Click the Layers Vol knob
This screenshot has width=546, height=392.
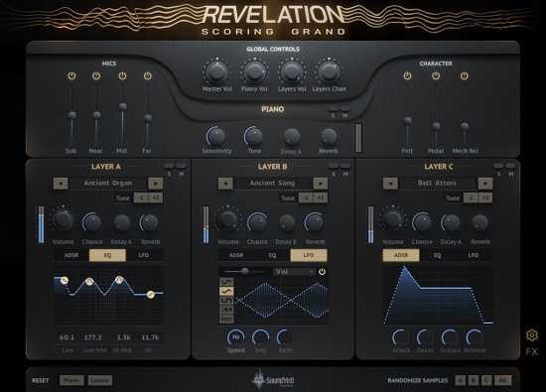[292, 71]
